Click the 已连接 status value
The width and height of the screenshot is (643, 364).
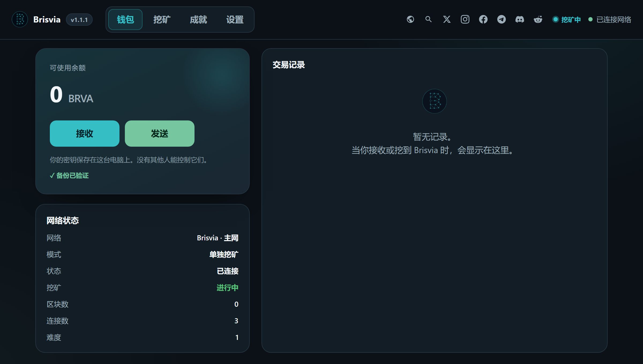(227, 271)
